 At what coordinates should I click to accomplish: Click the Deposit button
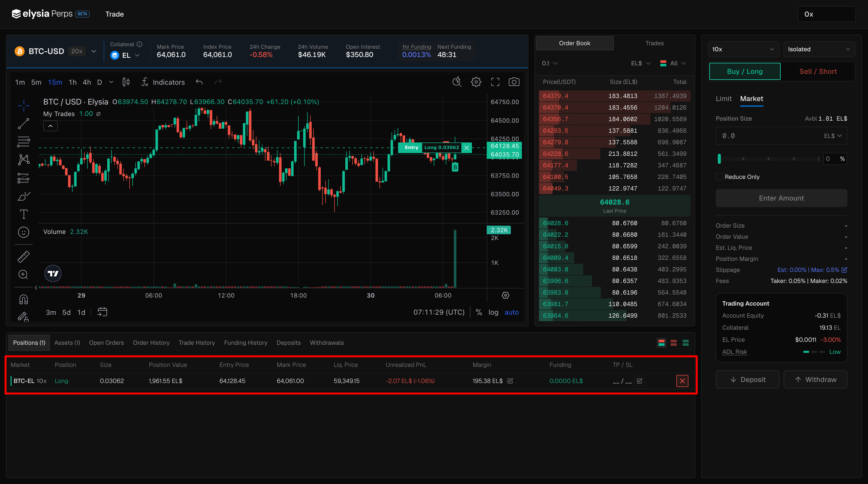coord(747,379)
